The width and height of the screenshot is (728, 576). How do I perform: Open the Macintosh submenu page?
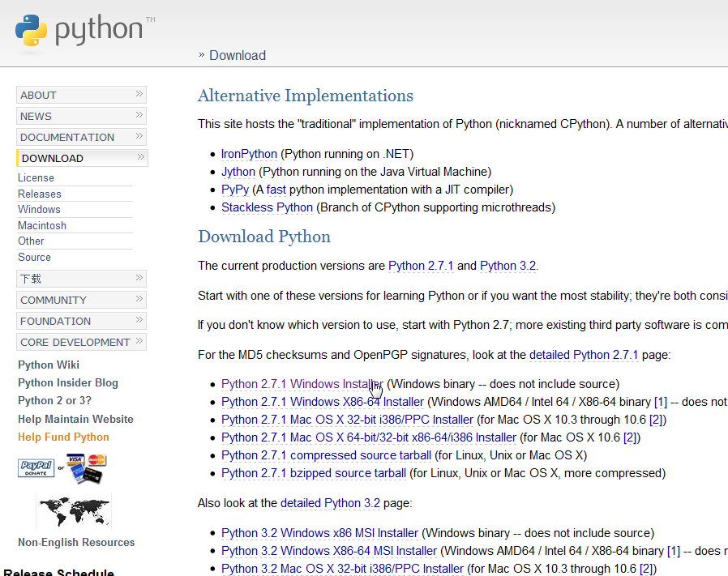(x=42, y=225)
